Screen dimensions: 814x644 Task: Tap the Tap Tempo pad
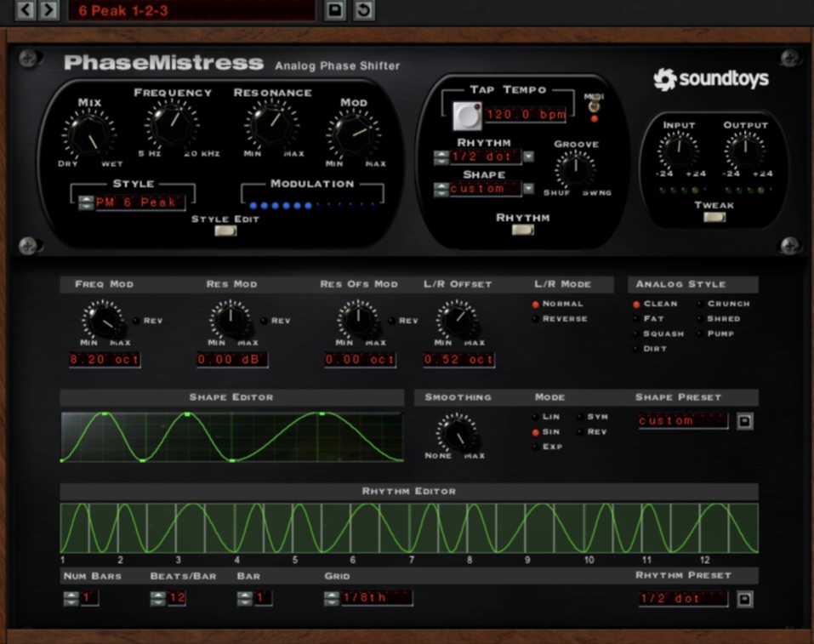click(x=467, y=116)
